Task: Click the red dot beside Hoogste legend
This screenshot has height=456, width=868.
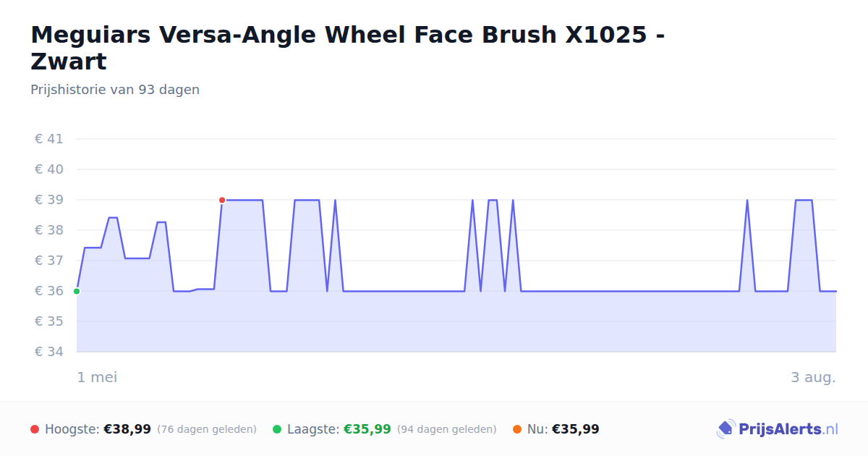Action: click(x=35, y=429)
